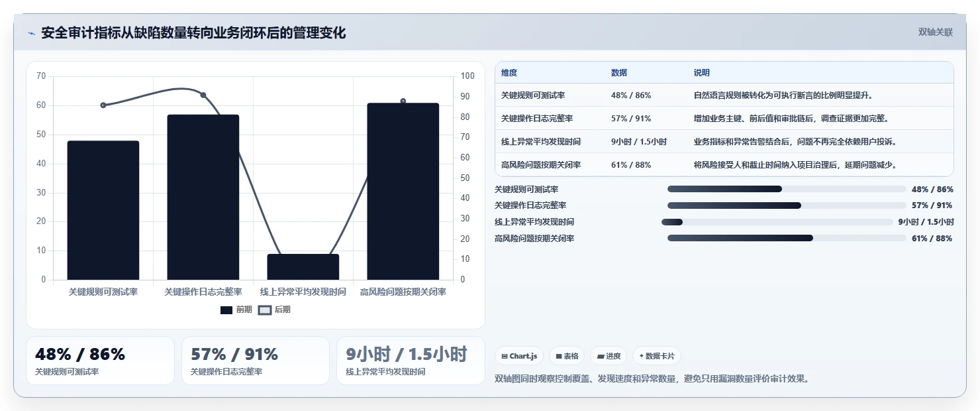Viewport: 980px width, 411px height.
Task: Click the 关键规则可测试率 x-axis label
Action: pyautogui.click(x=103, y=292)
